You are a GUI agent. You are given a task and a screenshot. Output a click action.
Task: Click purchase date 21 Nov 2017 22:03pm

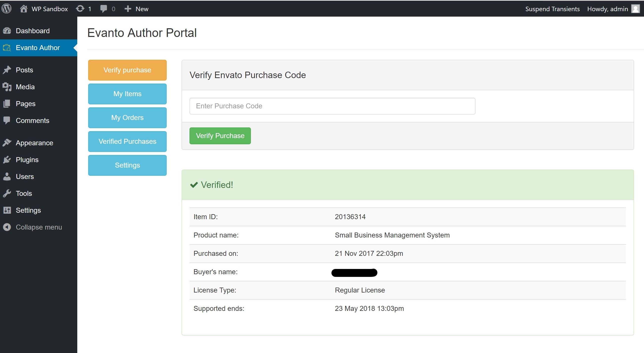click(369, 253)
